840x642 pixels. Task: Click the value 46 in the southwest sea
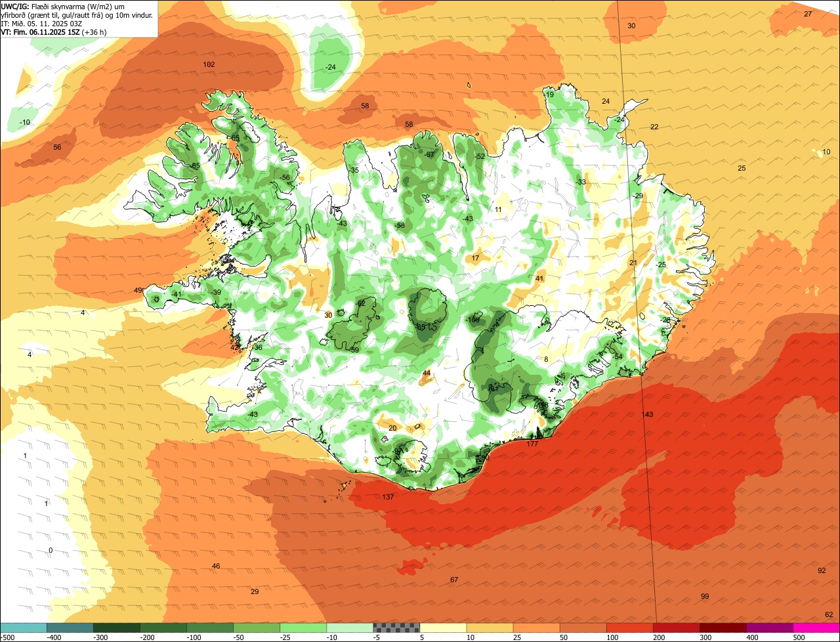[x=216, y=566]
